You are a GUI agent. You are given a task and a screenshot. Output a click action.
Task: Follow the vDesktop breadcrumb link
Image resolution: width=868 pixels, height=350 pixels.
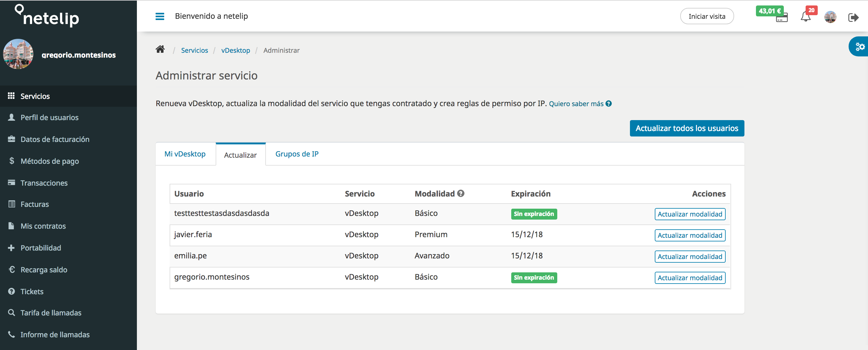tap(236, 50)
